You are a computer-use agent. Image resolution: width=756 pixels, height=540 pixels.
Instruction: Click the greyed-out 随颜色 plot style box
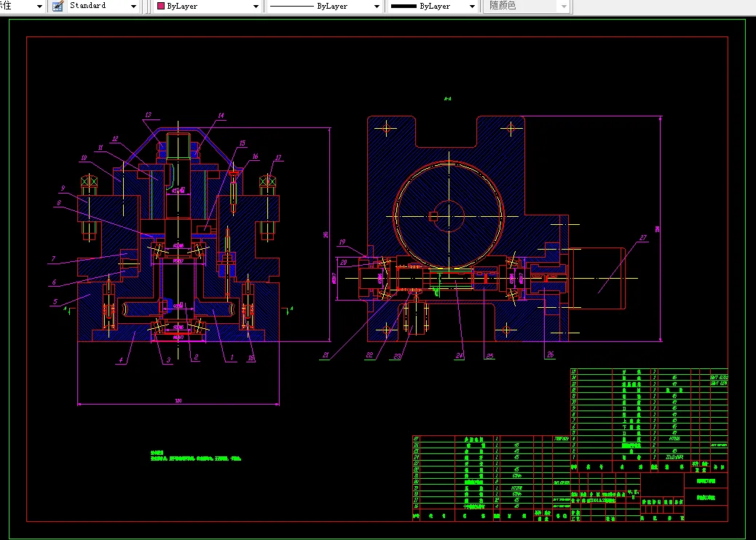[527, 7]
